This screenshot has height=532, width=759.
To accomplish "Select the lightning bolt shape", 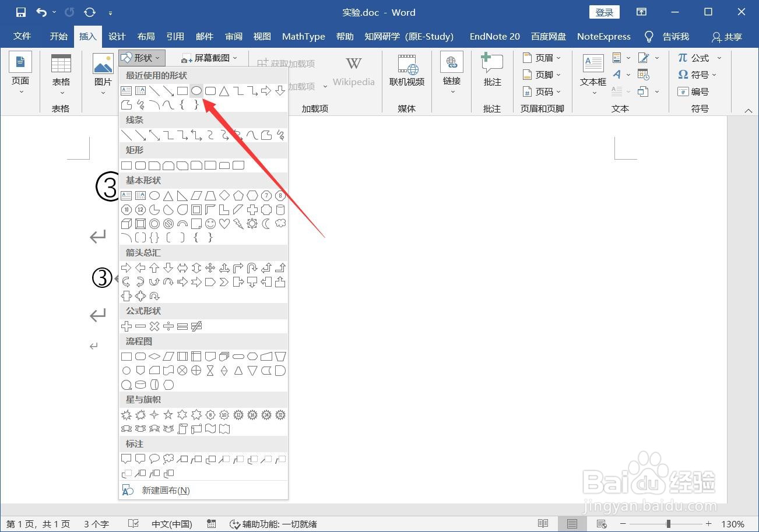I will (x=238, y=224).
